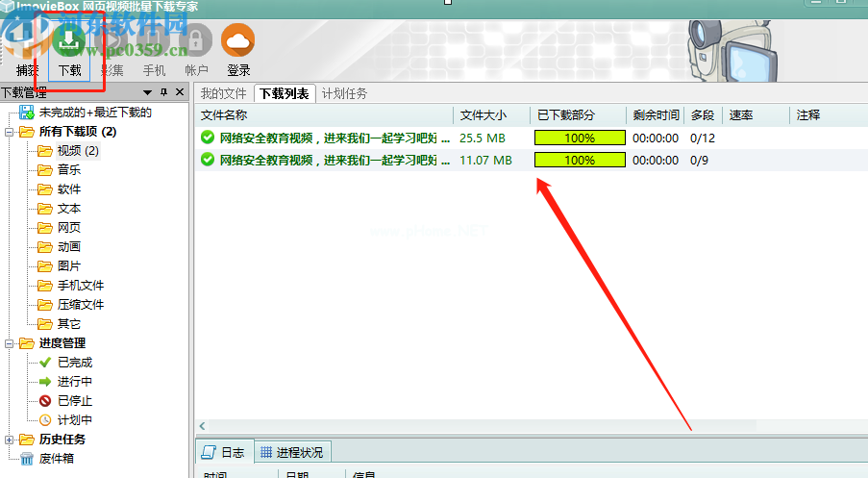The height and width of the screenshot is (478, 868).
Task: Click the 25.5 MB download progress bar
Action: pyautogui.click(x=580, y=138)
